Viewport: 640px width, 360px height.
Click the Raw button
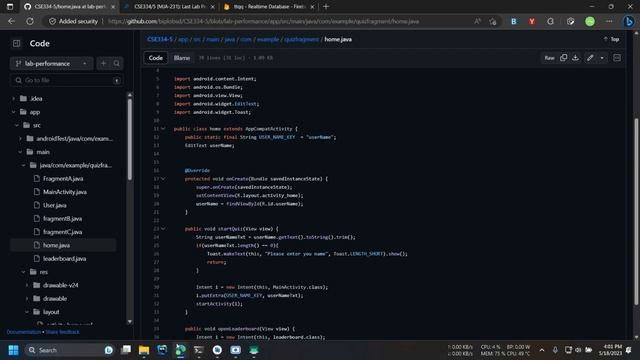(549, 58)
